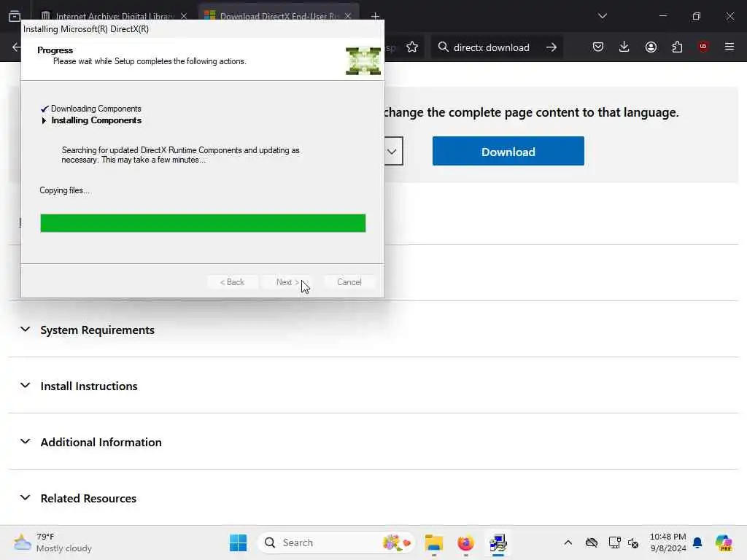Click Next in the DirectX installer
747x560 pixels.
tap(287, 282)
